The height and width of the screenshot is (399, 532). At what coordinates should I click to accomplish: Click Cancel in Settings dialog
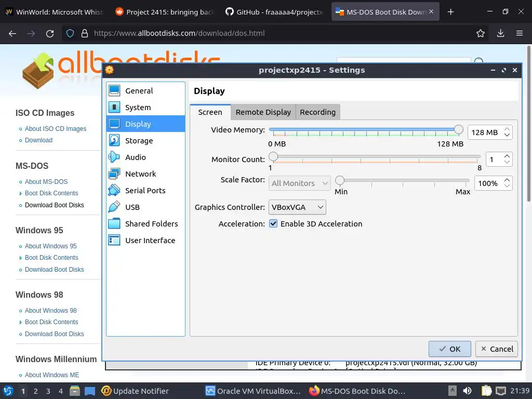pos(496,349)
